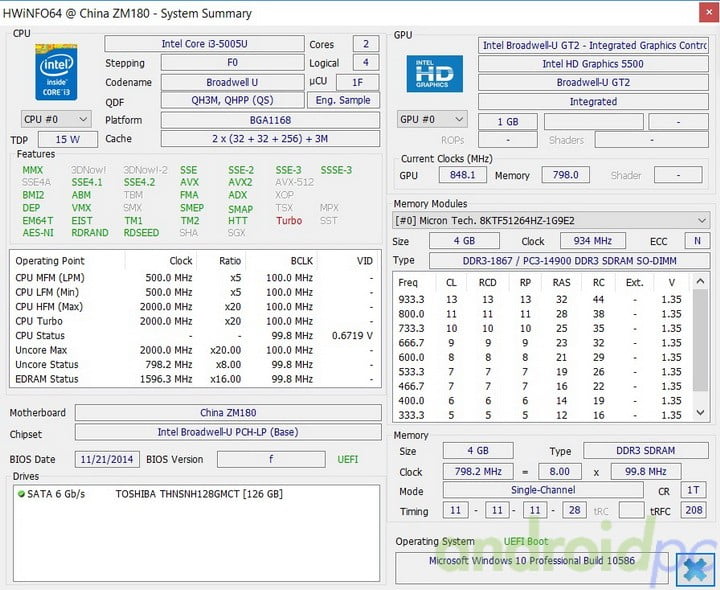This screenshot has width=720, height=590.
Task: Click the module Clock 934 MHz field
Action: (x=592, y=241)
